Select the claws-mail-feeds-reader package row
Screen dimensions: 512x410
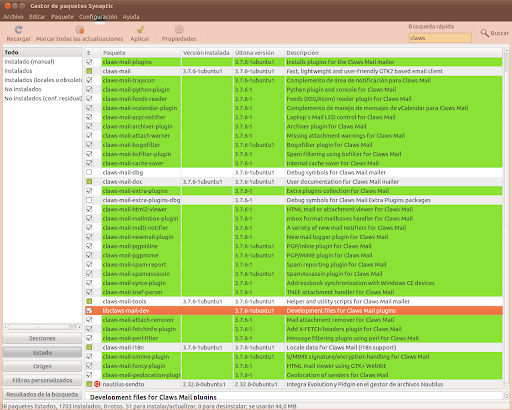[294, 99]
